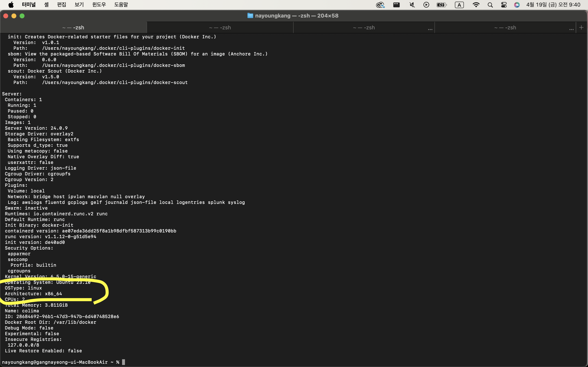Screen dimensions: 588x367
Task: Switch the keyboard input source indicator
Action: (x=459, y=5)
